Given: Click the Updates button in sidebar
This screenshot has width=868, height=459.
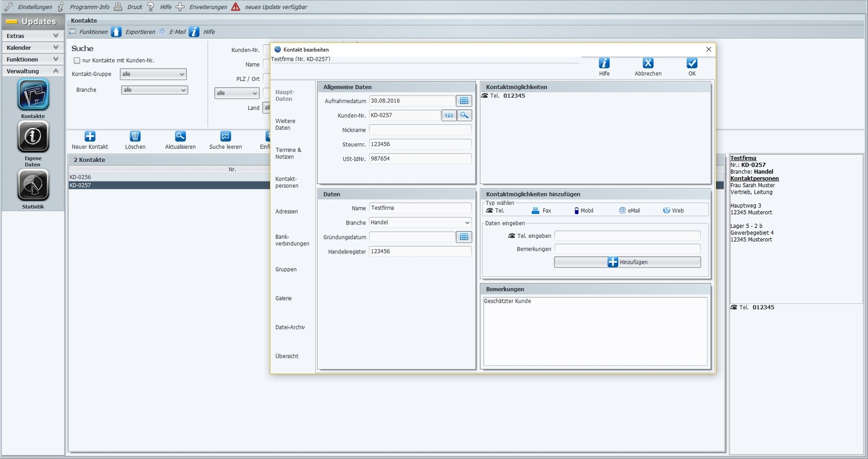Looking at the screenshot, I should click(33, 22).
